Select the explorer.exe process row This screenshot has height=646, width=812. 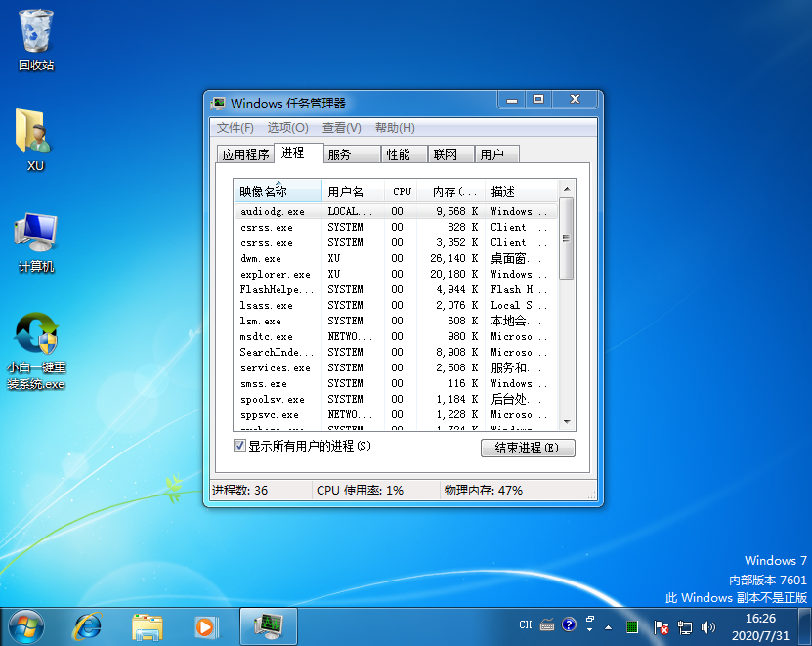(x=277, y=274)
